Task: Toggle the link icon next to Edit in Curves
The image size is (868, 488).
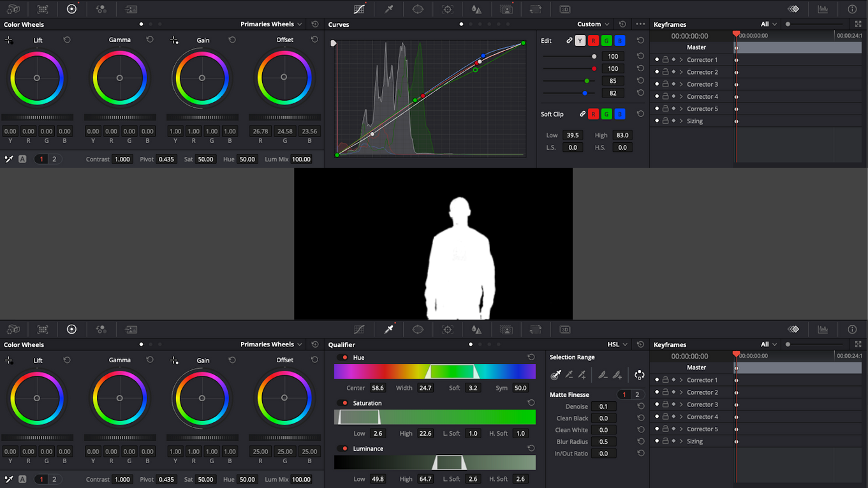Action: click(570, 40)
